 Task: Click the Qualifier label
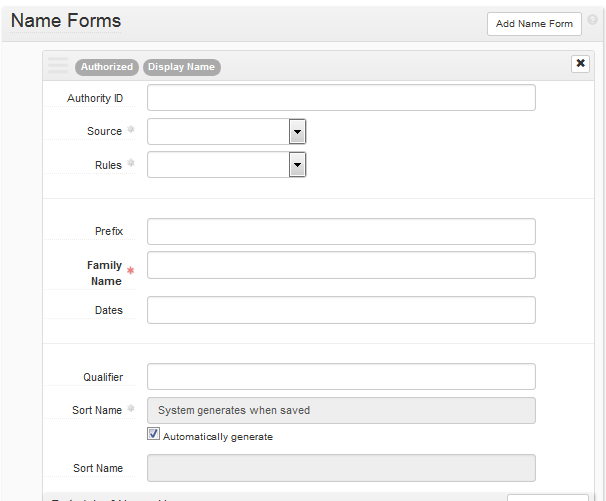103,377
